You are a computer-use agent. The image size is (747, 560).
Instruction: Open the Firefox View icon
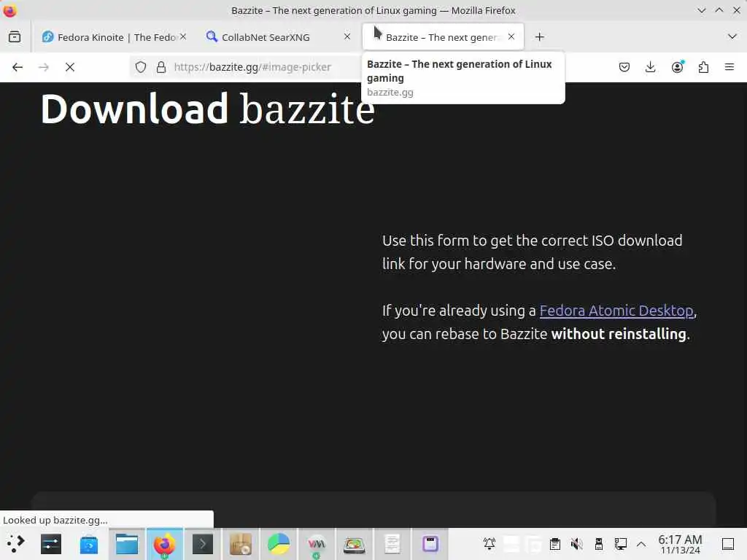tap(15, 36)
